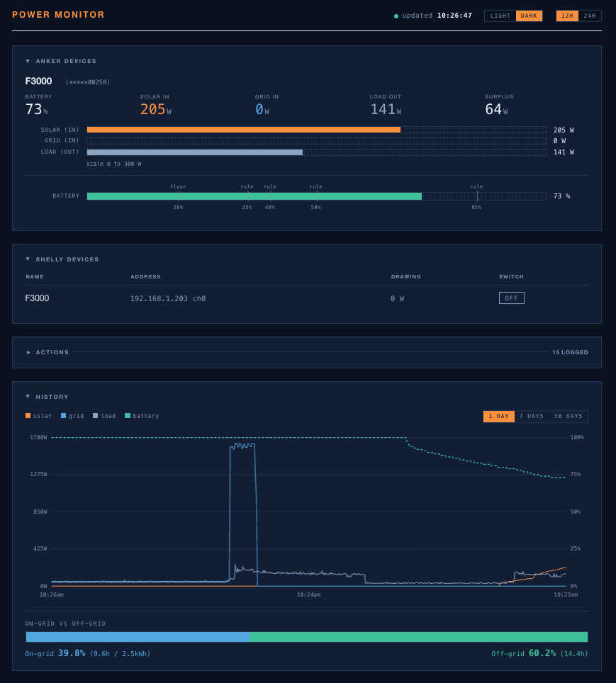Viewport: 616px width, 683px height.
Task: Toggle the load legend swatch
Action: click(96, 416)
